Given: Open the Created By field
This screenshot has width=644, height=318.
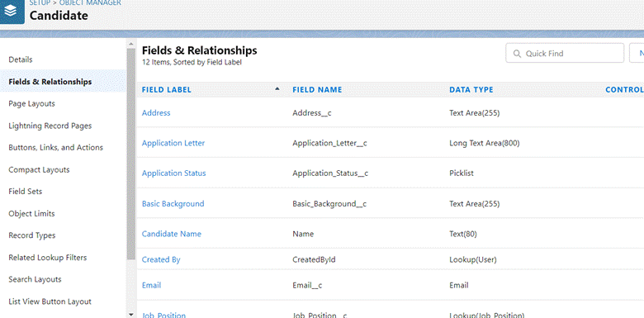Looking at the screenshot, I should pyautogui.click(x=161, y=259).
